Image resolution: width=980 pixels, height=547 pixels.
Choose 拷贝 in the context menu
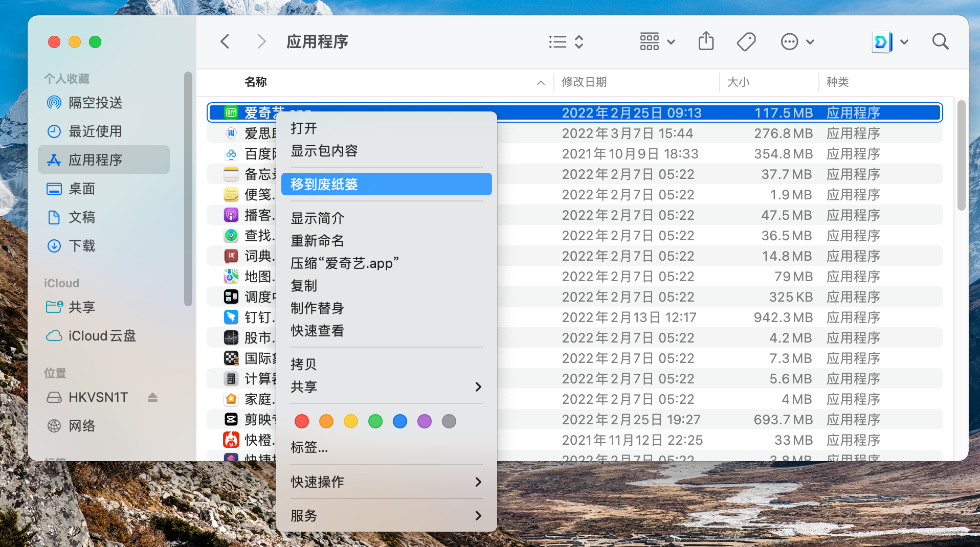(x=386, y=364)
